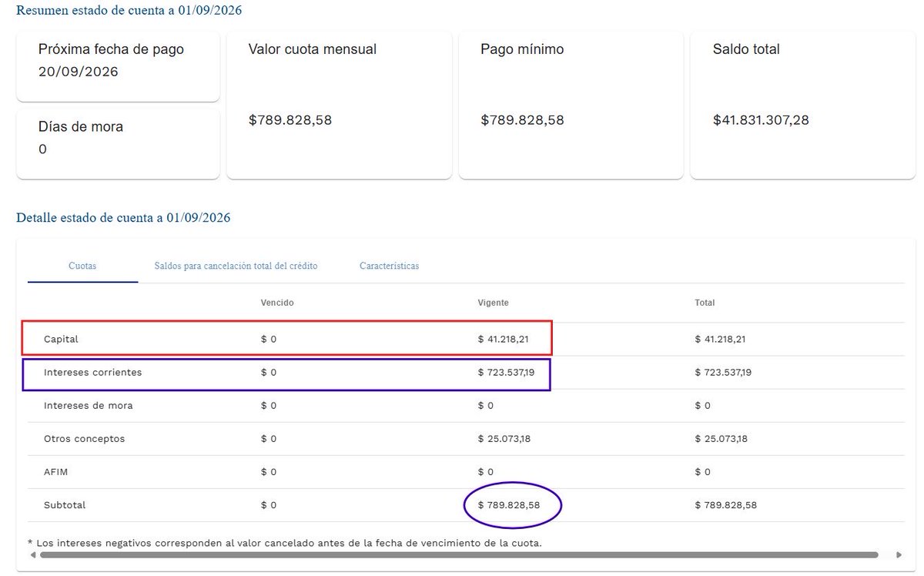The width and height of the screenshot is (924, 576).
Task: Click the scrollbar right arrow
Action: click(899, 554)
